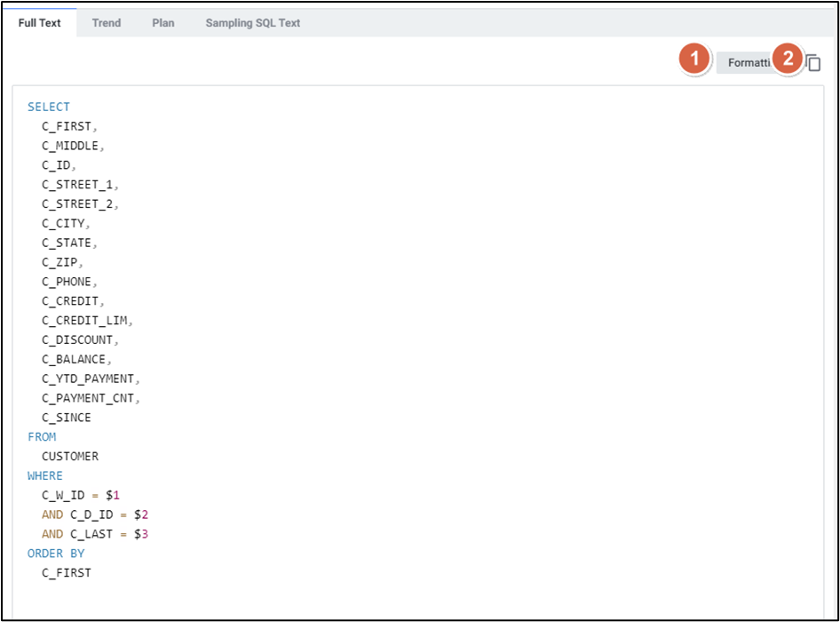Go to the Plan tab
Screen dimensions: 840x622
click(163, 23)
